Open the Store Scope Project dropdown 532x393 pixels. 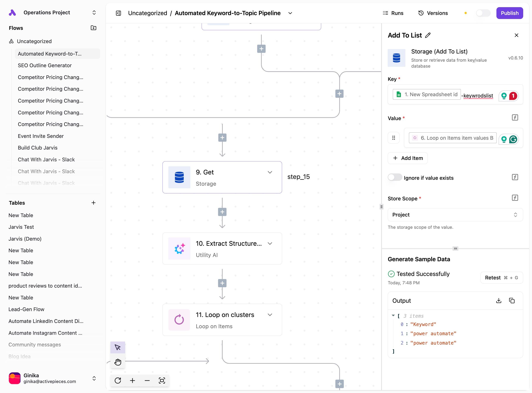[x=455, y=215]
